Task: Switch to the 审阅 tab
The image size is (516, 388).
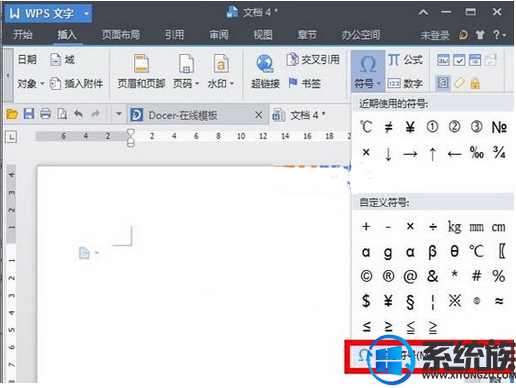Action: (x=219, y=35)
